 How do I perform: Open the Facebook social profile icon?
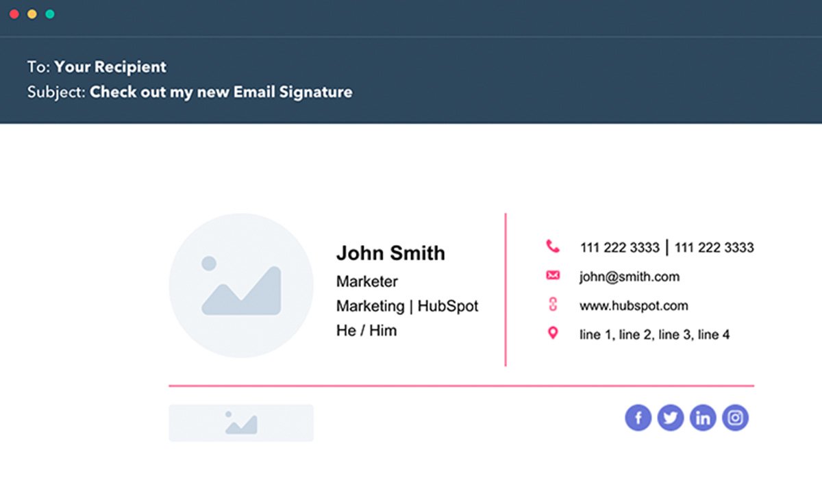[x=638, y=417]
